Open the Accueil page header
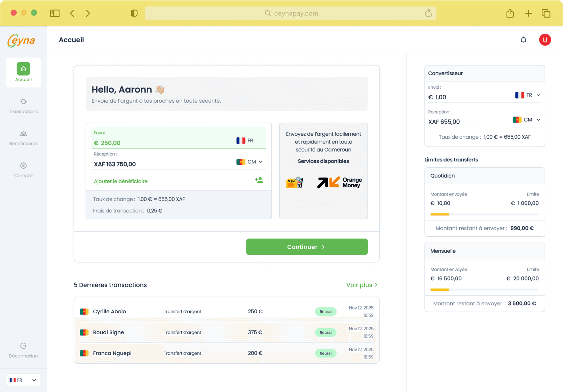 (71, 40)
